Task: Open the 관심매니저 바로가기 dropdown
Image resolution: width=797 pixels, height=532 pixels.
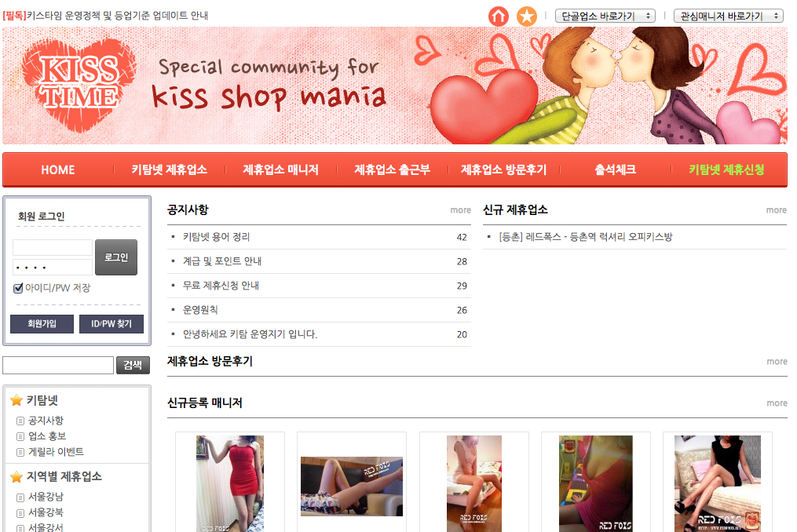Action: 728,16
